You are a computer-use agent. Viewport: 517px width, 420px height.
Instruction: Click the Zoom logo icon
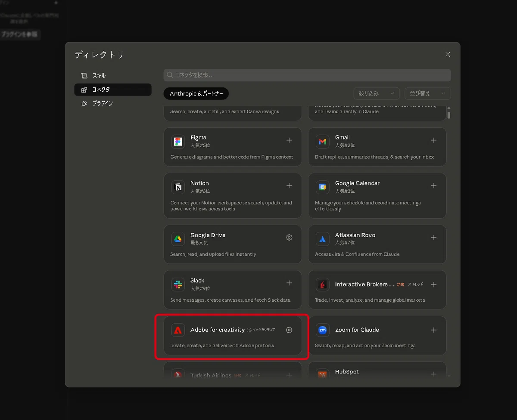coord(322,330)
